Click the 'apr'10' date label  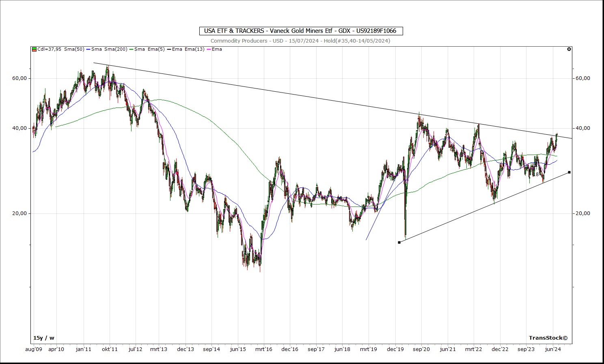click(x=56, y=349)
